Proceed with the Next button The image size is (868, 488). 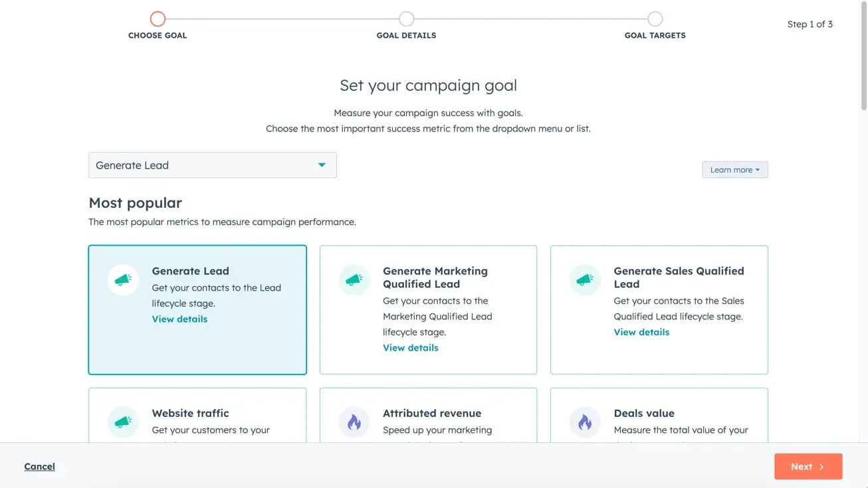click(808, 467)
